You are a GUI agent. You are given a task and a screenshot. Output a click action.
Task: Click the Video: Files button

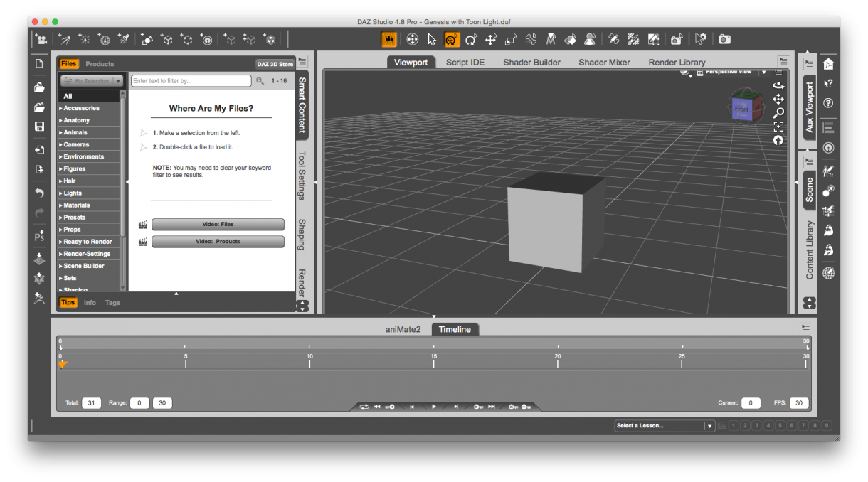tap(218, 223)
